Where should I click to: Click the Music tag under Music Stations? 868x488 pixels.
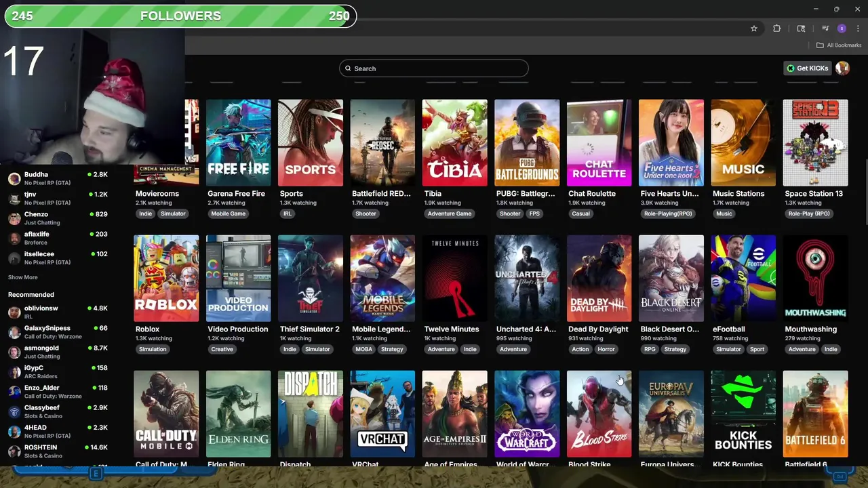coord(724,213)
